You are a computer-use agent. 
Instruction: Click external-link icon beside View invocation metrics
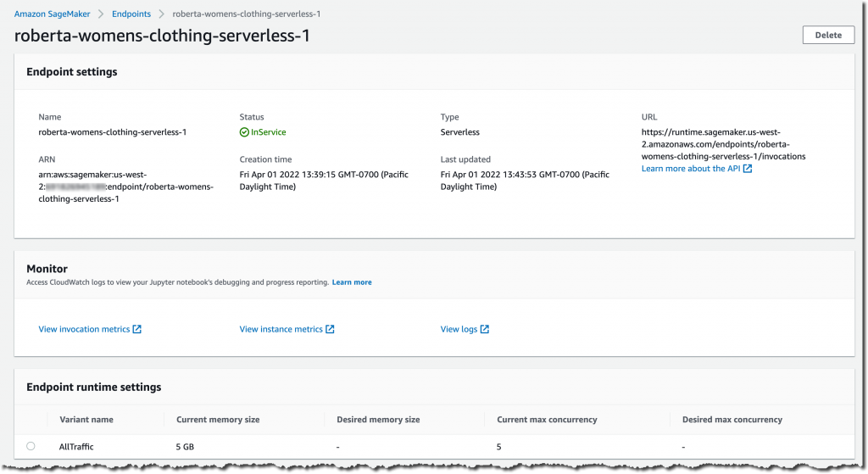pyautogui.click(x=137, y=329)
